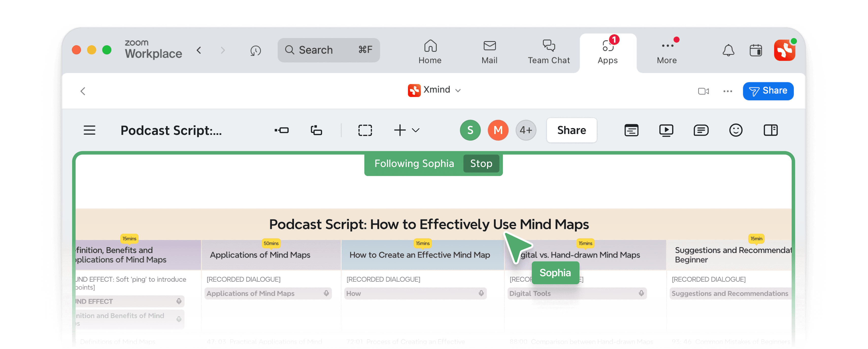Stop following Sophia
This screenshot has width=868, height=349.
tap(481, 164)
